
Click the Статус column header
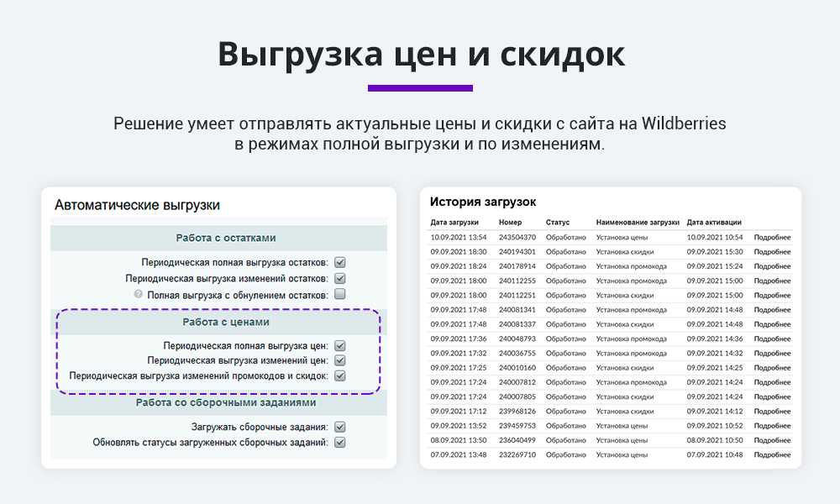[x=558, y=223]
